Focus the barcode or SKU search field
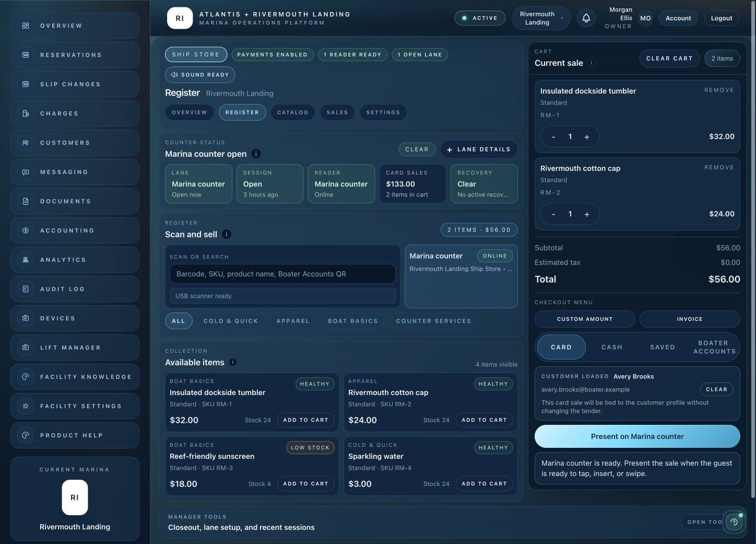 tap(282, 274)
